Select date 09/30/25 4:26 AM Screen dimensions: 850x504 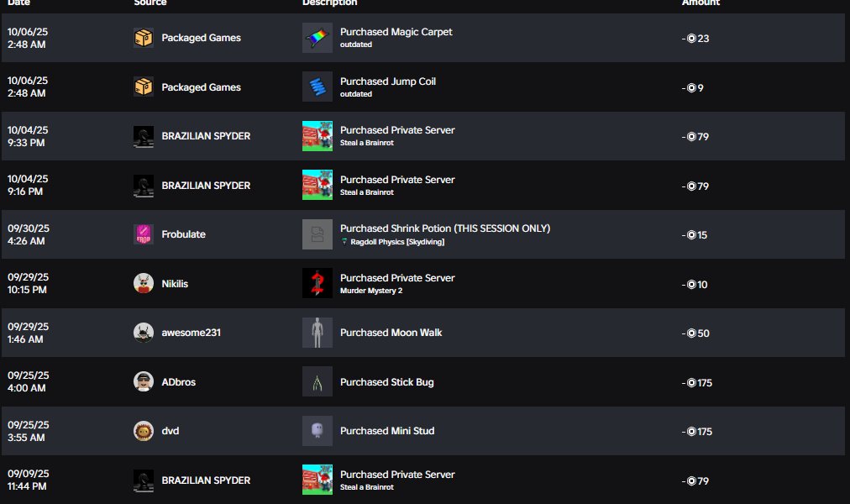29,234
